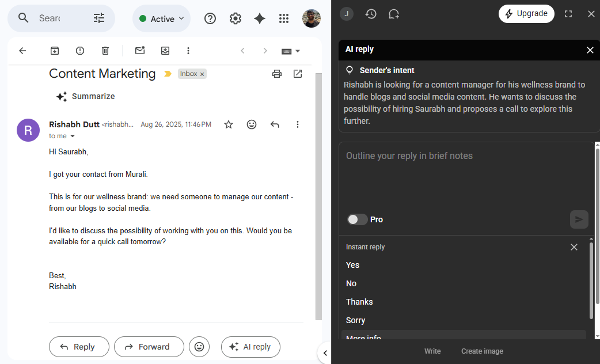
Task: Expand recipient details next to 'to me'
Action: pos(73,136)
